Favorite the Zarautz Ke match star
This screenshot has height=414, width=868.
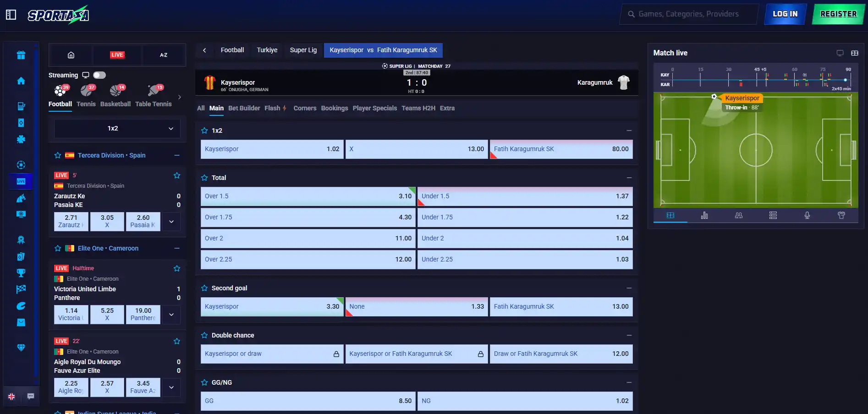[x=177, y=175]
